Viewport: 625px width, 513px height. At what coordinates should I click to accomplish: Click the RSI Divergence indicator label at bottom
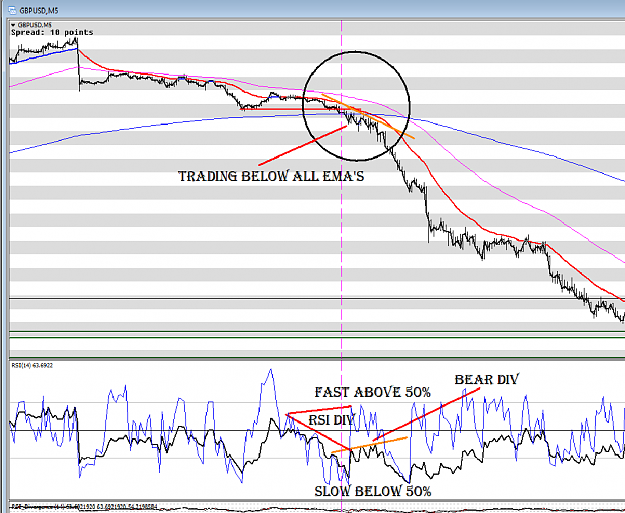tap(84, 507)
